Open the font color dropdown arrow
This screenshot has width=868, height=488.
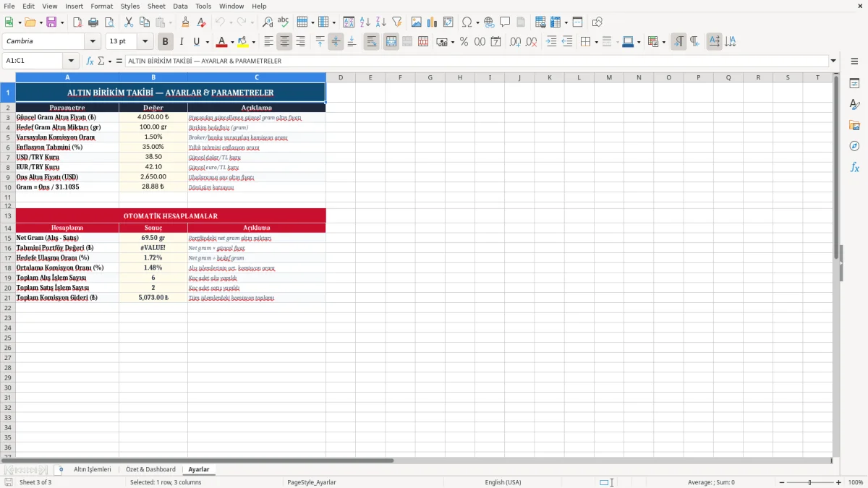(232, 42)
